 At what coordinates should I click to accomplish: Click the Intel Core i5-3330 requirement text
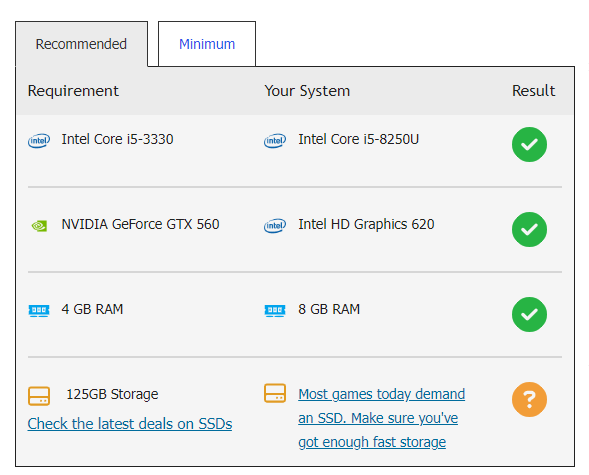coord(117,139)
